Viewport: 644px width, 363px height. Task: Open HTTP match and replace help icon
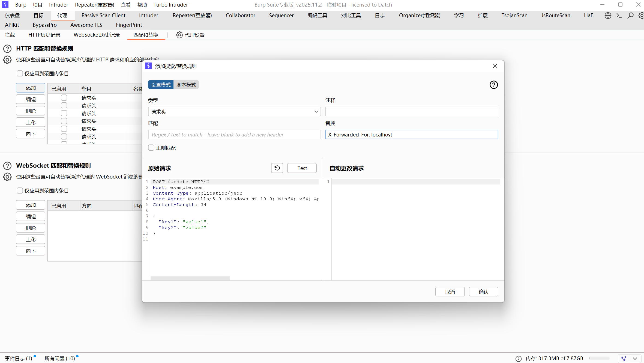coord(7,49)
